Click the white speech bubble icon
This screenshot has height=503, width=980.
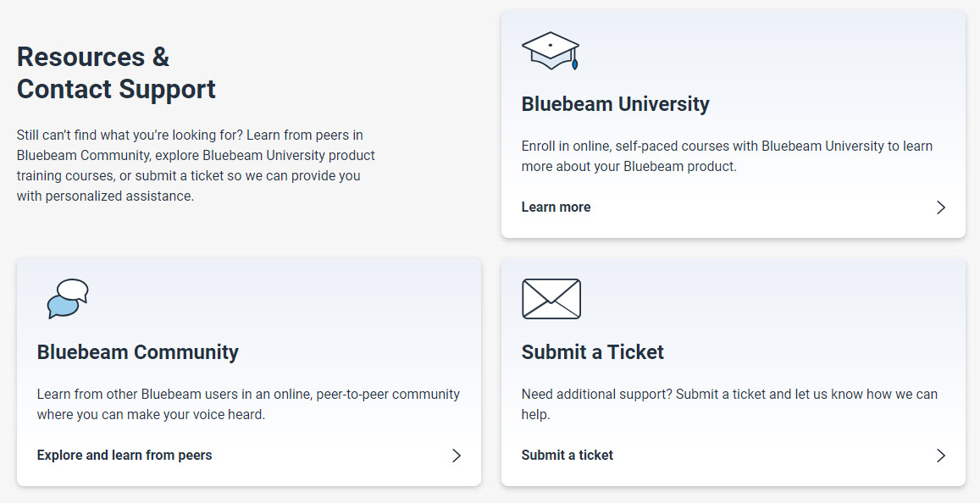pos(73,290)
